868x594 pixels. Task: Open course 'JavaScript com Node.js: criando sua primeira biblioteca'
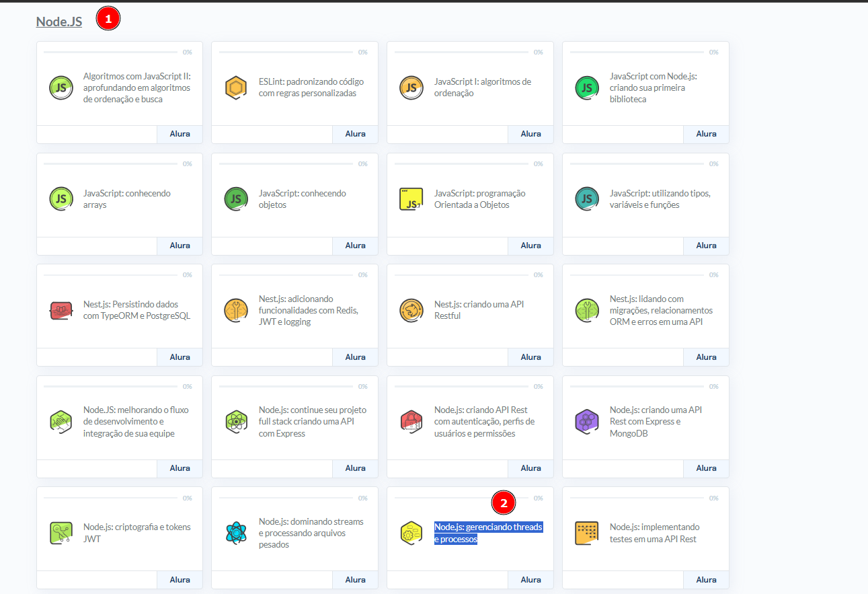[x=654, y=87]
